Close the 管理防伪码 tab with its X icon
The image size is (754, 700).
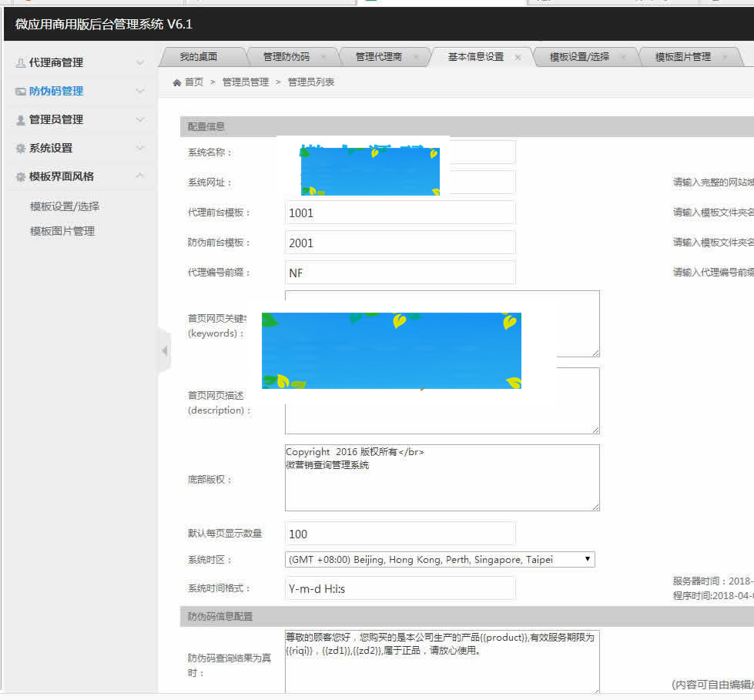point(324,56)
